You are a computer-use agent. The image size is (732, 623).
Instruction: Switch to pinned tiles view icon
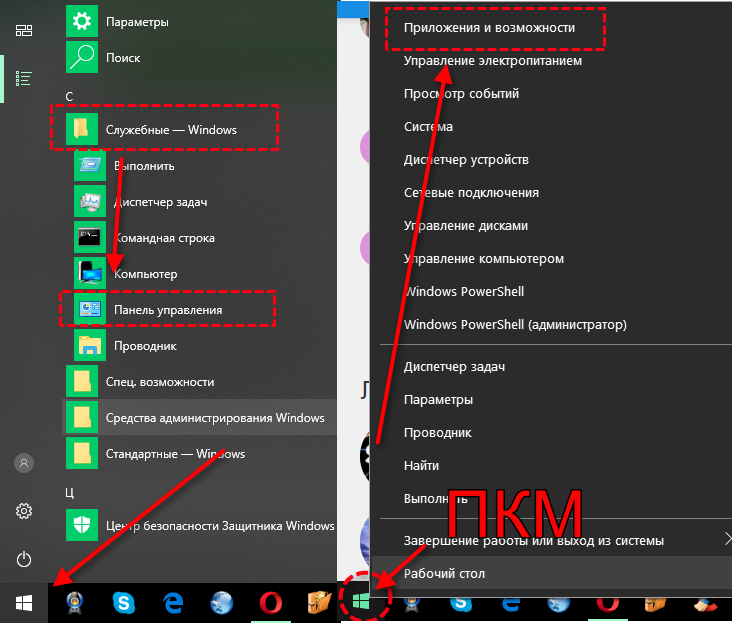coord(24,31)
